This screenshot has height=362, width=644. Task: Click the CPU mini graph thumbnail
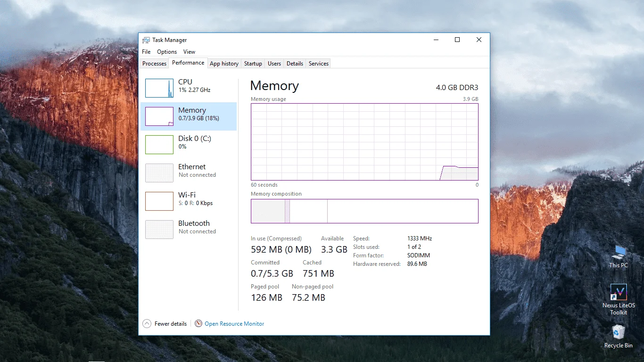coord(159,88)
